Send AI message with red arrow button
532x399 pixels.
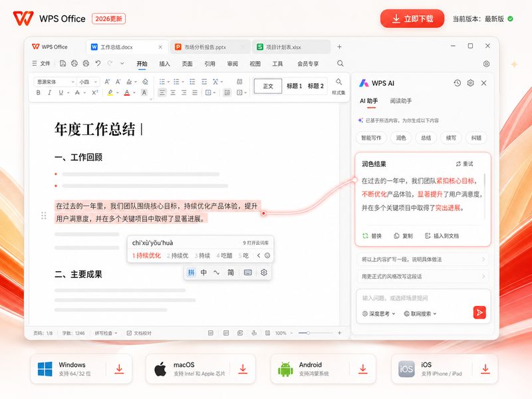pos(479,313)
